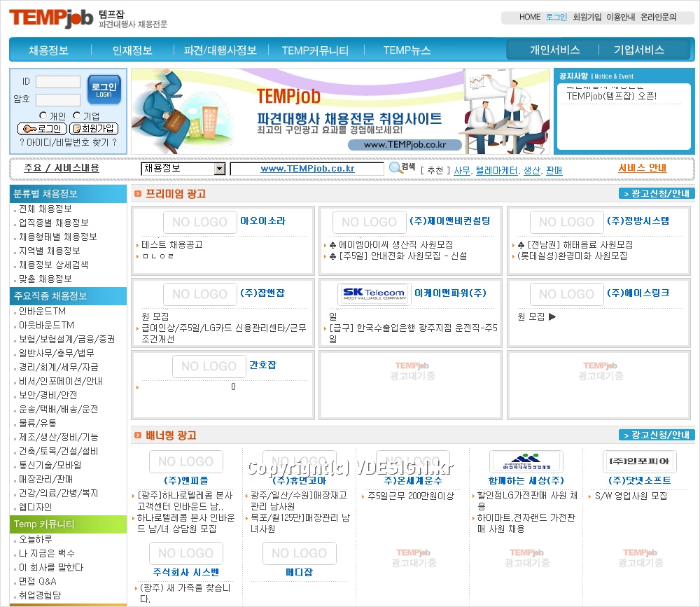The width and height of the screenshot is (700, 607).
Task: Click the magnifier 검색 search icon
Action: click(402, 167)
